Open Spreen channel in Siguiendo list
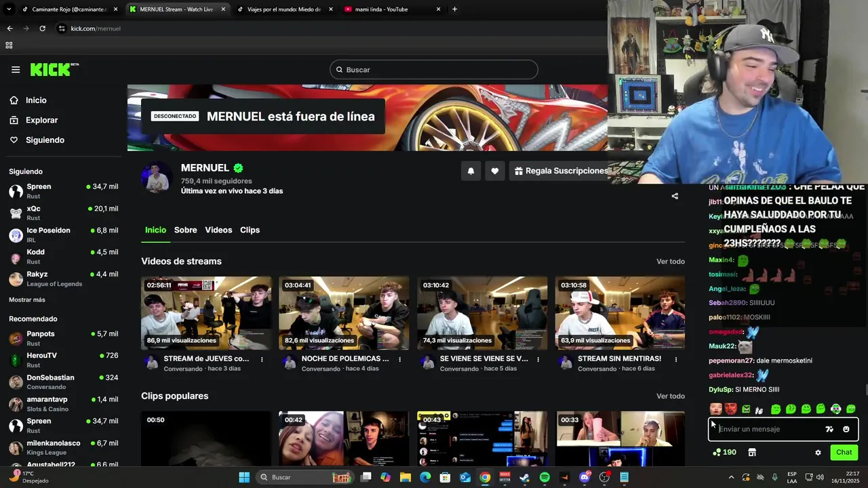 [x=63, y=191]
